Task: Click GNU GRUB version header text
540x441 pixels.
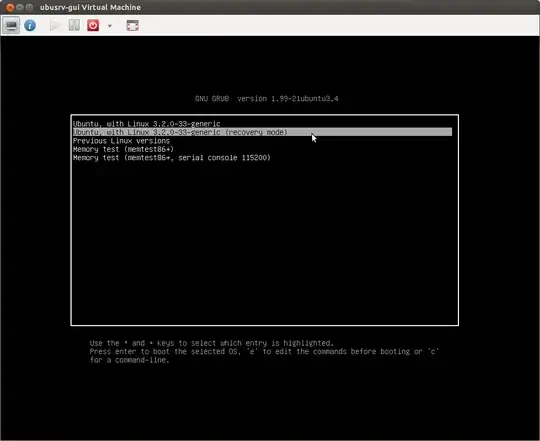Action: 267,99
